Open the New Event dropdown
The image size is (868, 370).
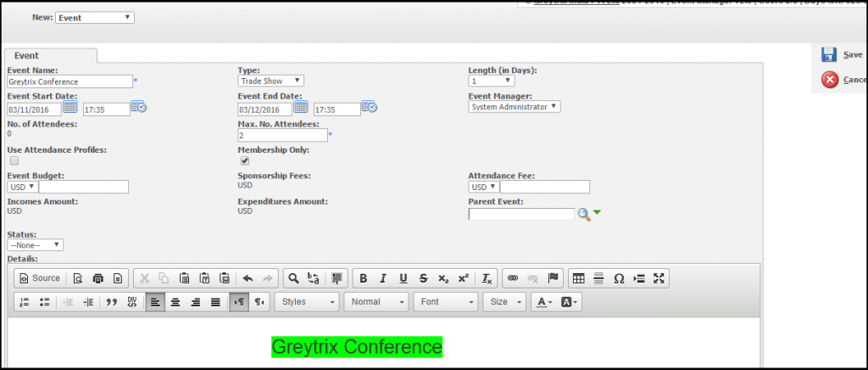tap(95, 18)
